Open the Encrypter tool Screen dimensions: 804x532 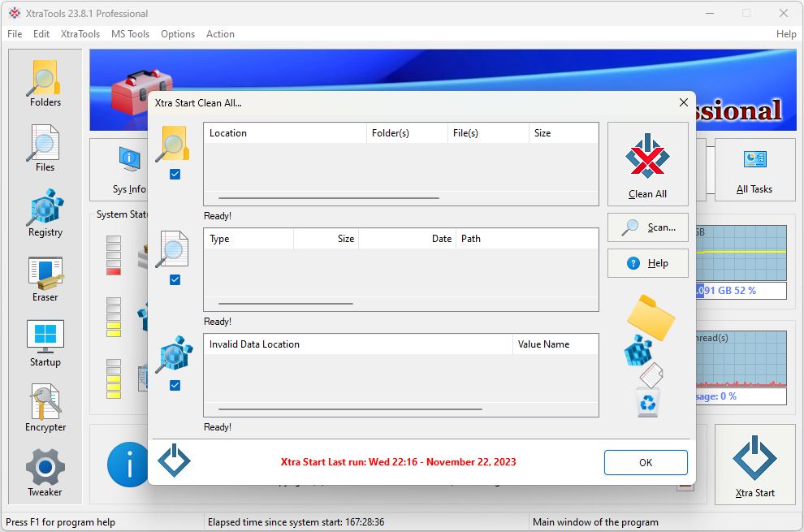point(45,409)
